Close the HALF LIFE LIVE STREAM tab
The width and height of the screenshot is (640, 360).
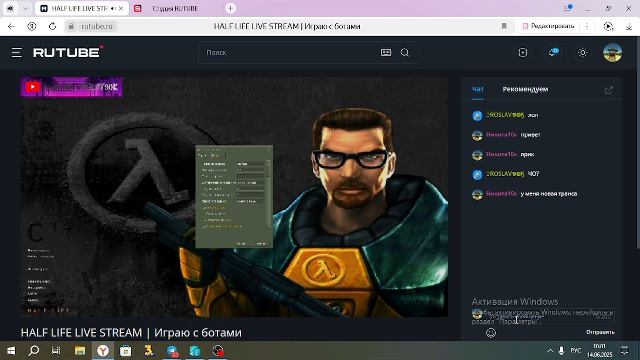point(121,9)
